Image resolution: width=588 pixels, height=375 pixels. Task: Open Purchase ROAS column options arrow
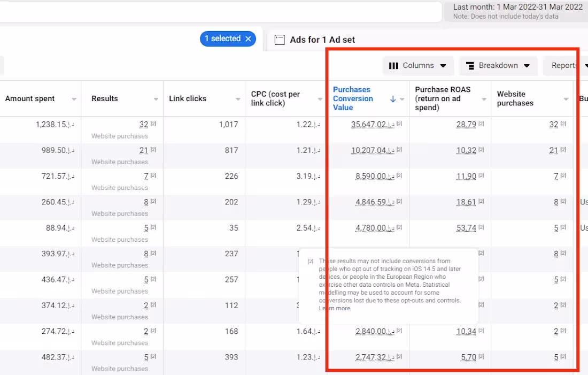tap(484, 99)
